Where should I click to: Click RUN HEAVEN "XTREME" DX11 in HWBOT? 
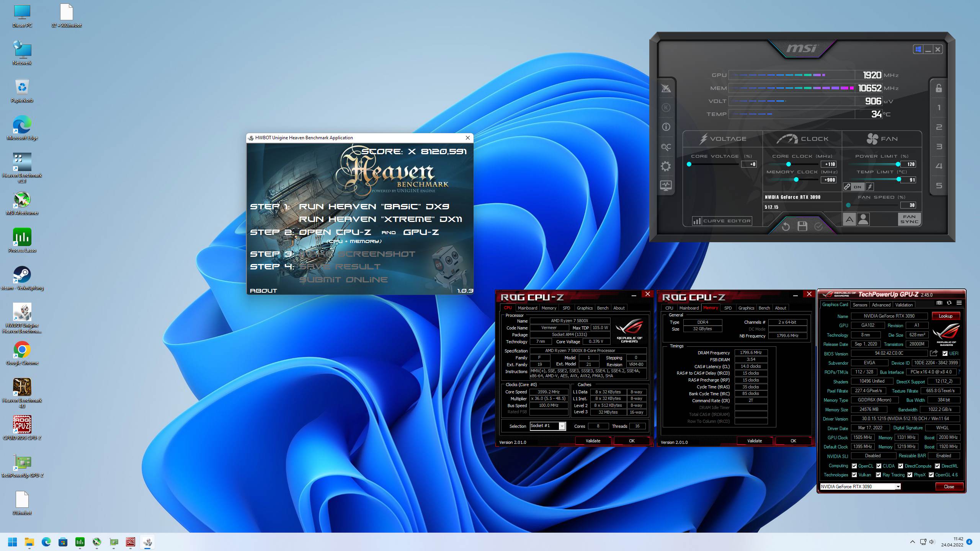[x=381, y=219]
